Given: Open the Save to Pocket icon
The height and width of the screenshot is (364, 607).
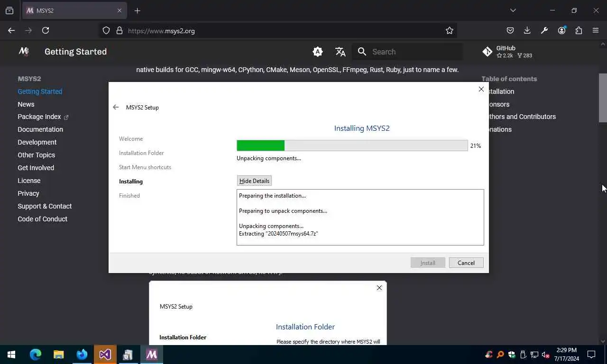Looking at the screenshot, I should 510,30.
